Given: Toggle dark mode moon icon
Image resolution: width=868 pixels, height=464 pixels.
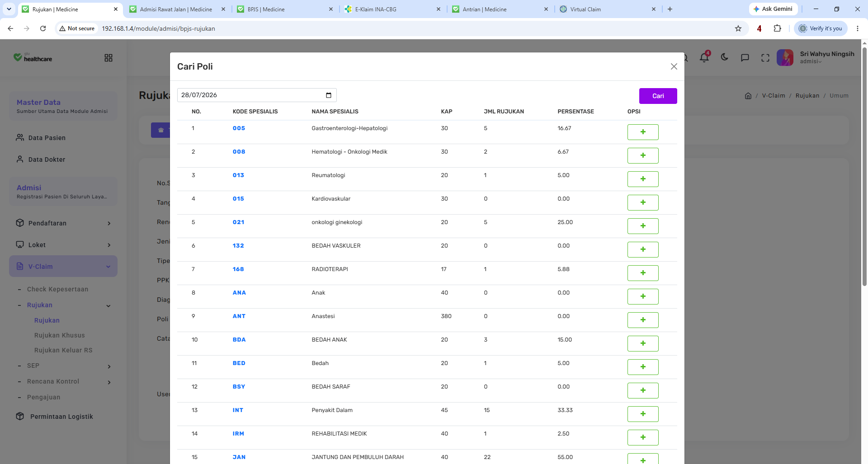Looking at the screenshot, I should (x=725, y=57).
